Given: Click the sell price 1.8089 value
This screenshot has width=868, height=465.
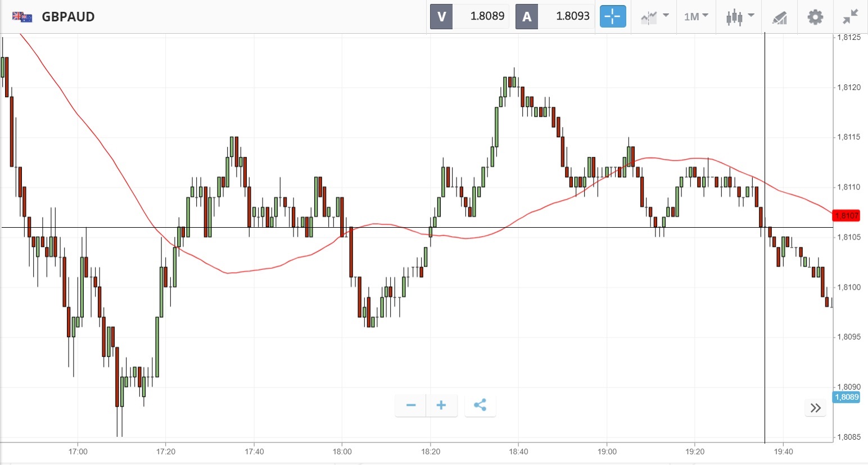Looking at the screenshot, I should click(487, 16).
